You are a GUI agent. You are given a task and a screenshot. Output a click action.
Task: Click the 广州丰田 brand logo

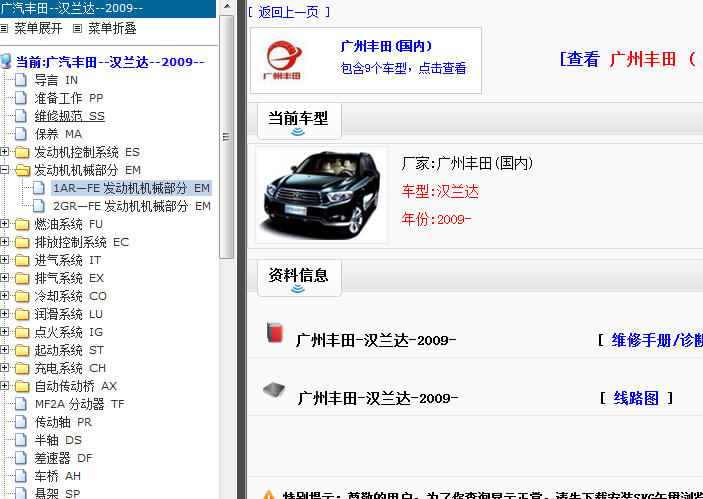coord(282,60)
